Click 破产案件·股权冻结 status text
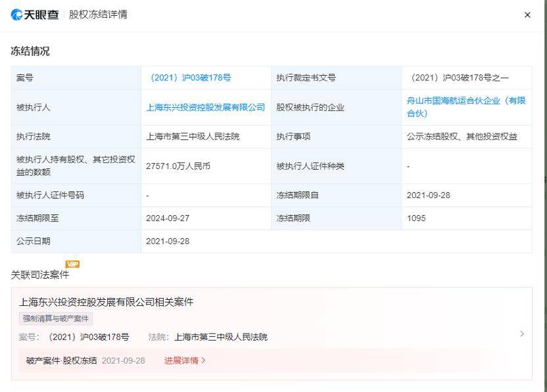 (61, 360)
